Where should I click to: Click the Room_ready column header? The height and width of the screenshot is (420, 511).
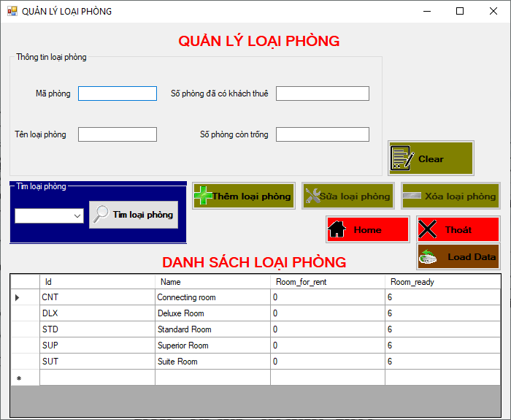(x=443, y=282)
